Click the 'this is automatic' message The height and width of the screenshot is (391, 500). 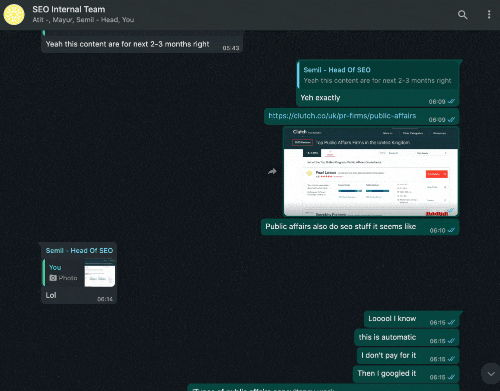407,338
